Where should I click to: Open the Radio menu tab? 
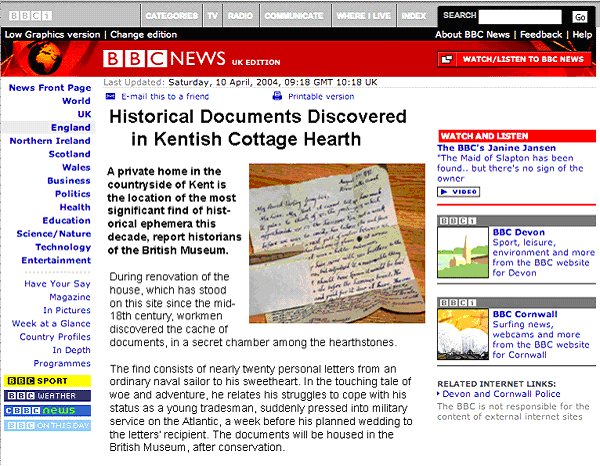pos(240,16)
